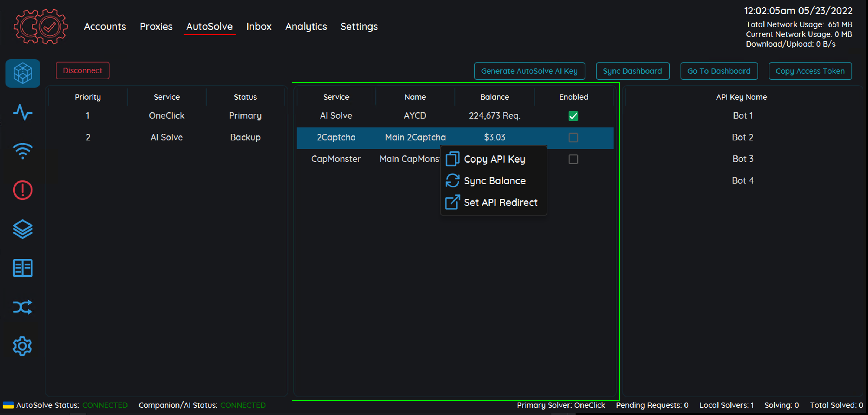The image size is (868, 415).
Task: Open the red alert exclamation icon
Action: 22,190
